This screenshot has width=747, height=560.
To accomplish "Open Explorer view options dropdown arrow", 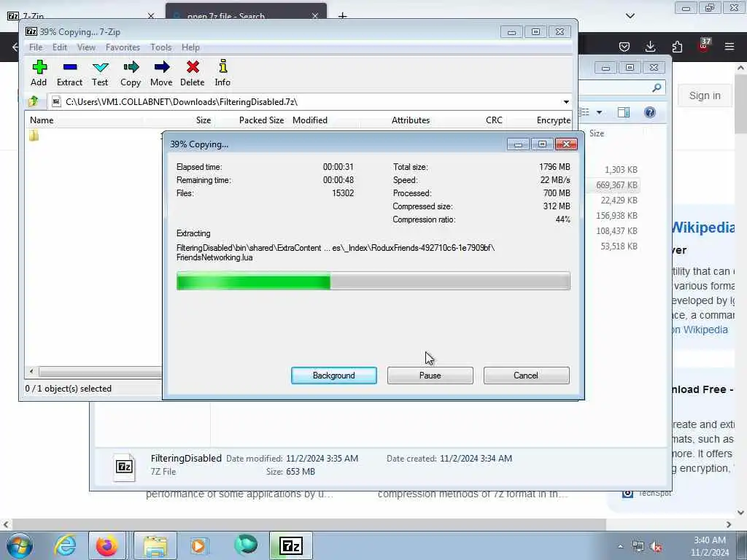I will [600, 112].
